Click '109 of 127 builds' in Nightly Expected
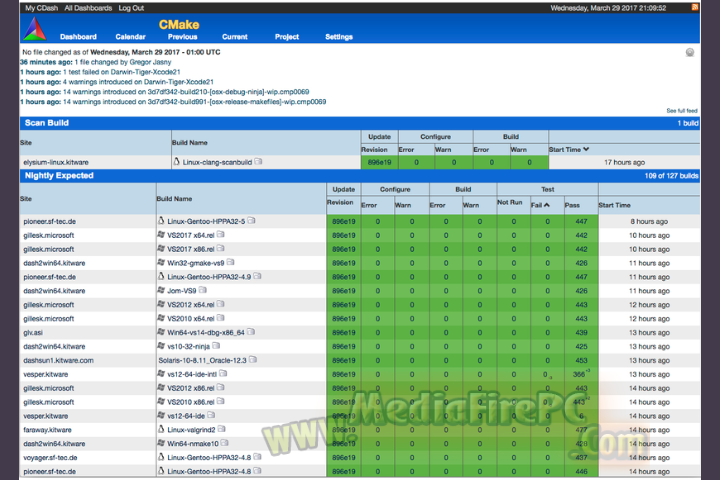Screen dimensions: 720x480 click(671, 175)
